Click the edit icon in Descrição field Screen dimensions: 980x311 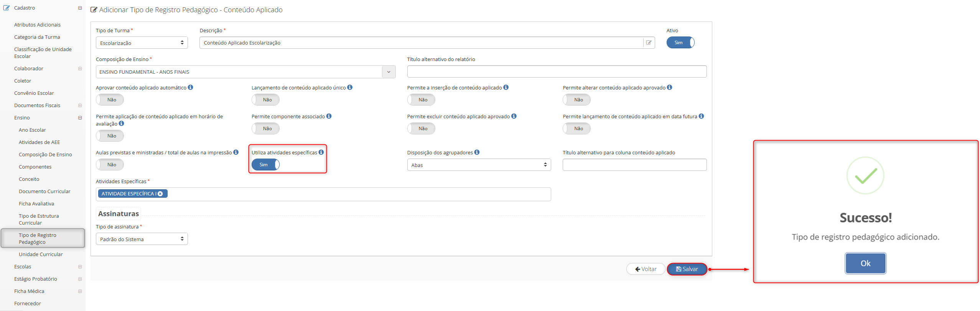point(649,43)
